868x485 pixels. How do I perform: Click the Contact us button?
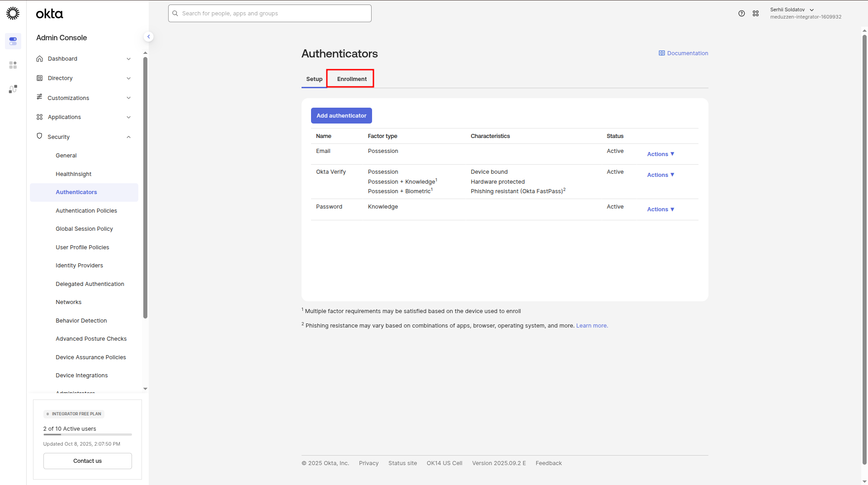(88, 461)
